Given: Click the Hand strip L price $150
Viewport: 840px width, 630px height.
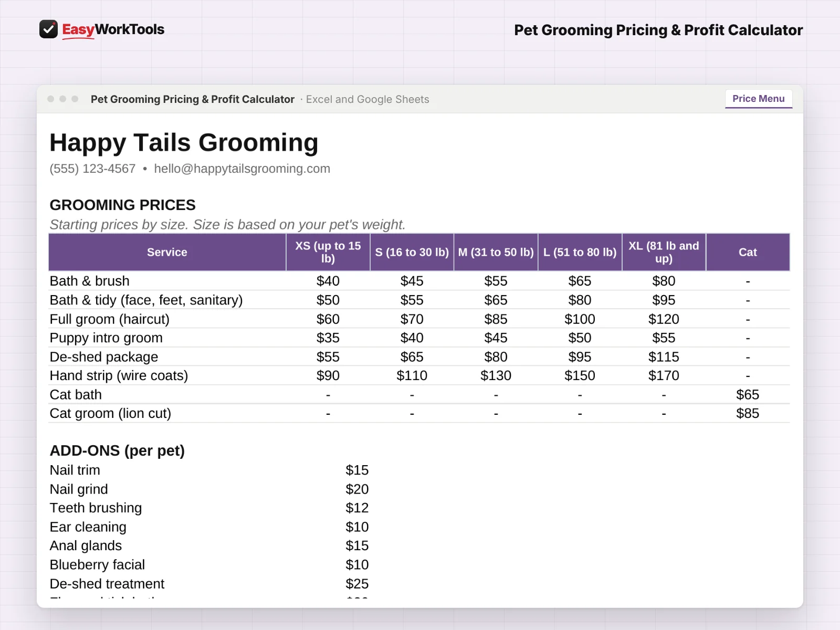Looking at the screenshot, I should tap(580, 375).
